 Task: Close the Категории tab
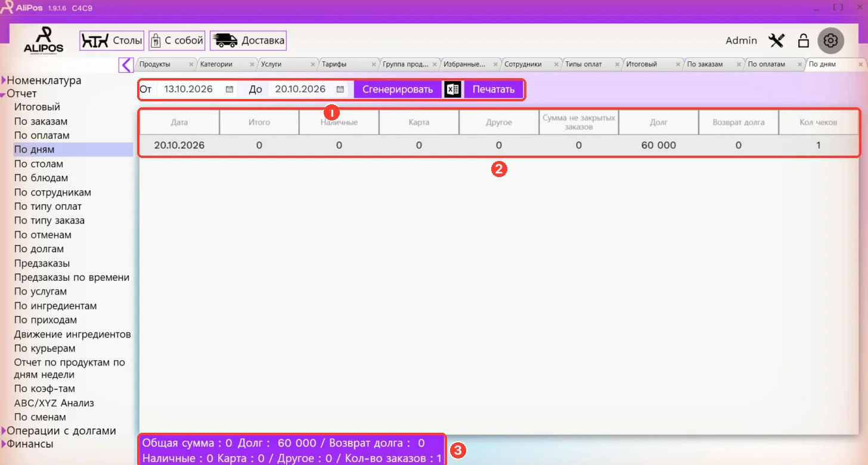click(252, 64)
